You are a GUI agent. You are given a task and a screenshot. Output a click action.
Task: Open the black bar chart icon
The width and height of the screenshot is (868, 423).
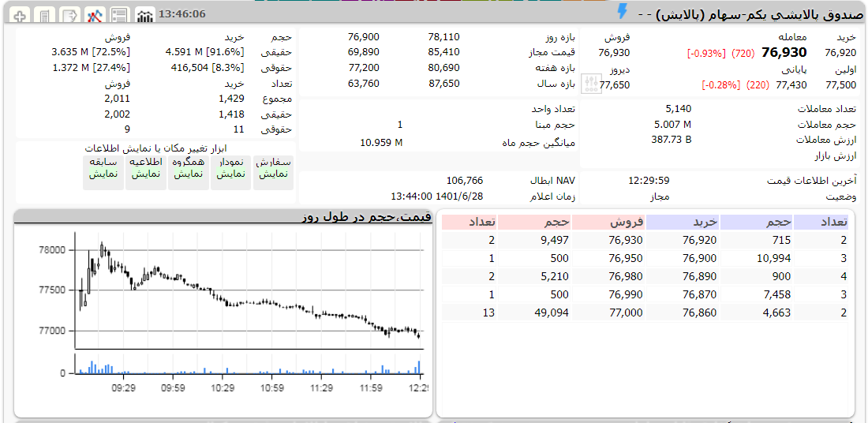[x=145, y=15]
